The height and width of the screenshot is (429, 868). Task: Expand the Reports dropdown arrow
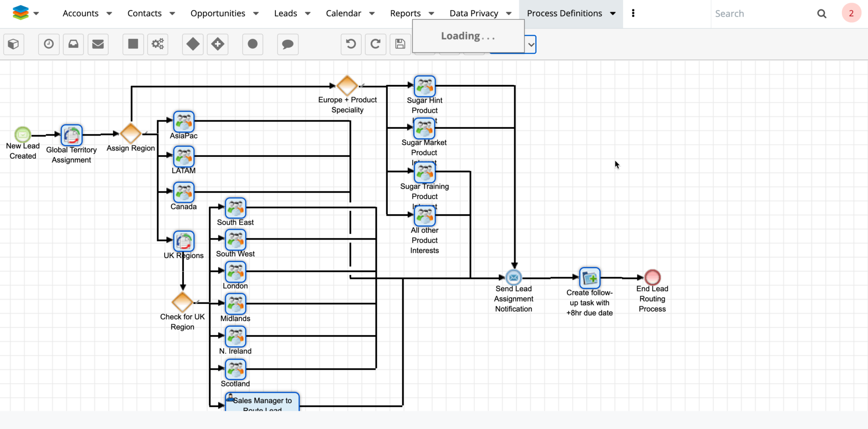(431, 14)
